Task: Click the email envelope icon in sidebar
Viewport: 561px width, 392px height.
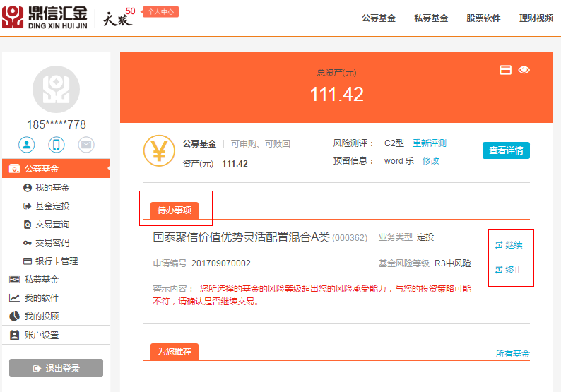Action: [x=86, y=145]
